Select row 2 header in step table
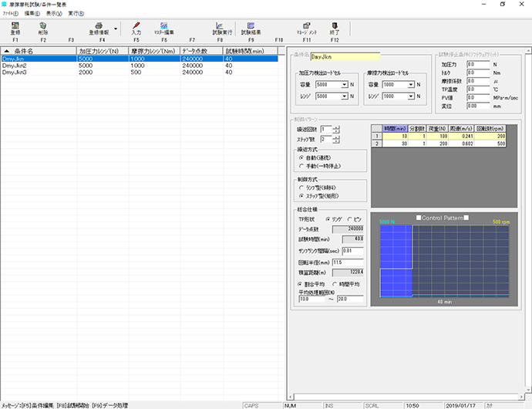The height and width of the screenshot is (409, 532). pos(376,144)
